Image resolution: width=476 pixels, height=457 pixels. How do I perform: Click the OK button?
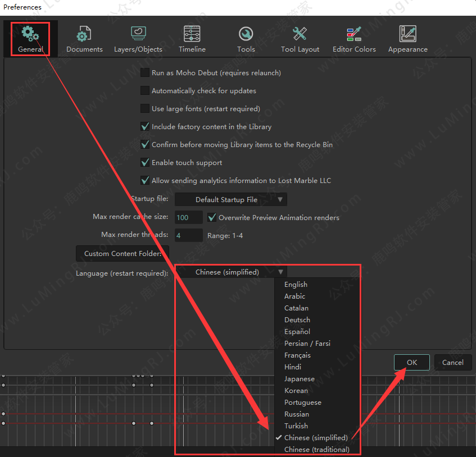click(x=412, y=363)
